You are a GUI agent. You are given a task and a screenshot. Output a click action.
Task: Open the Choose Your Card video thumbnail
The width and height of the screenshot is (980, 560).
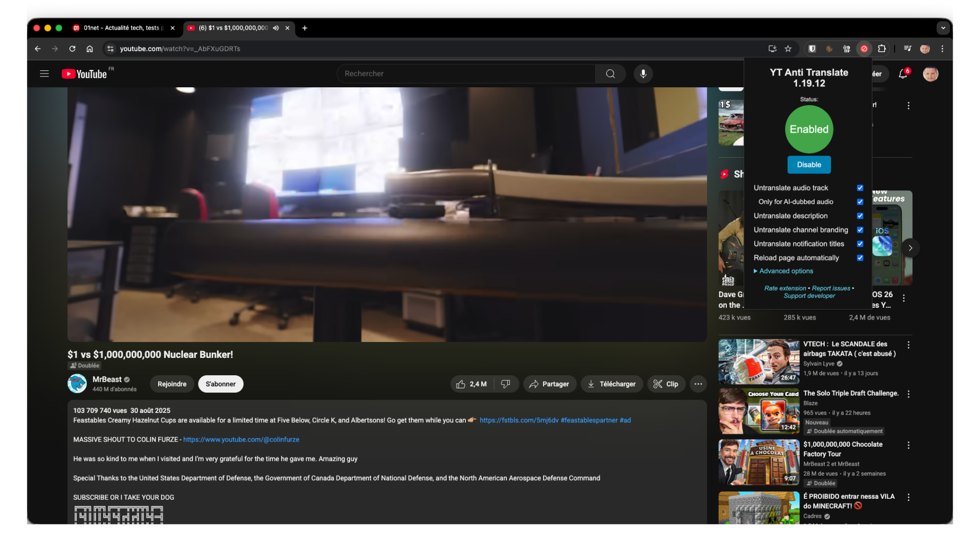click(759, 411)
